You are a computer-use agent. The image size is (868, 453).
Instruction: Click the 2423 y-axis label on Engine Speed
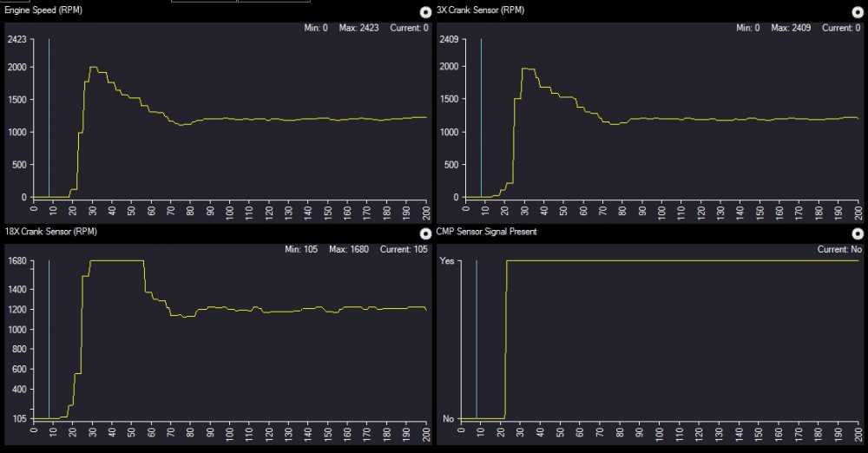16,40
